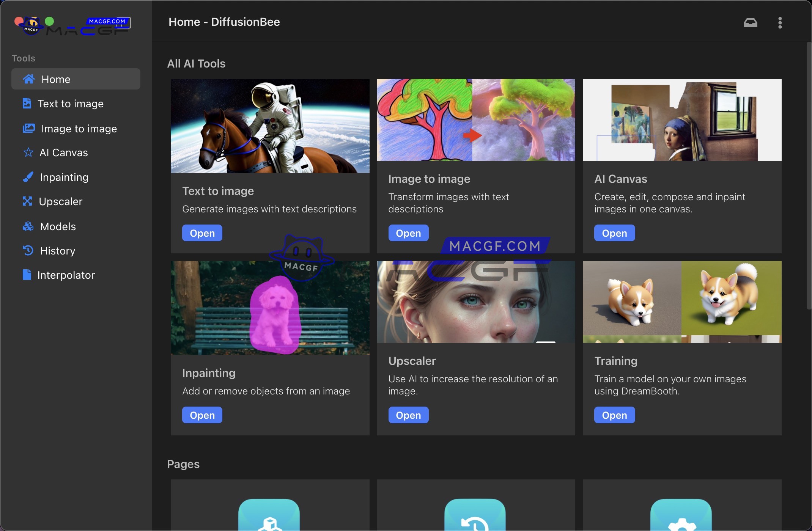Open the Inpainting tool card

pos(202,415)
